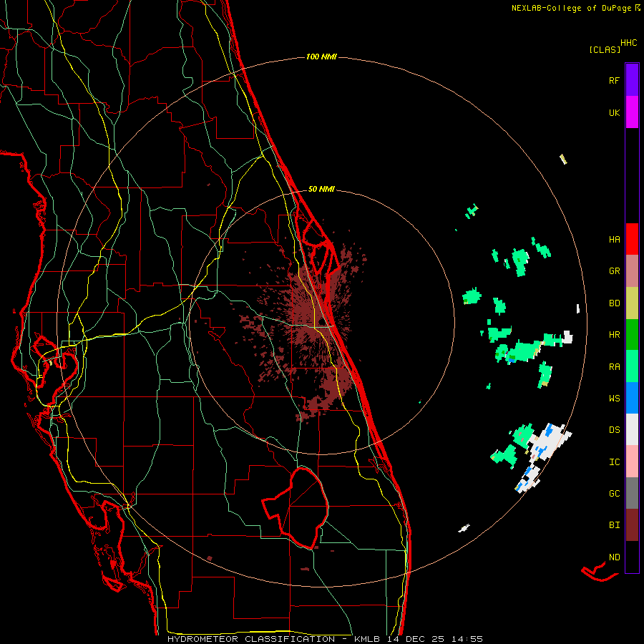Screen dimensions: 644x644
Task: Click the DS white legend swatch
Action: (632, 429)
